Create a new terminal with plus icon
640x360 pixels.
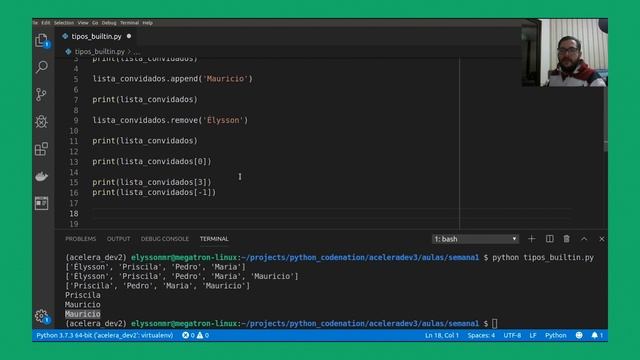tap(531, 239)
